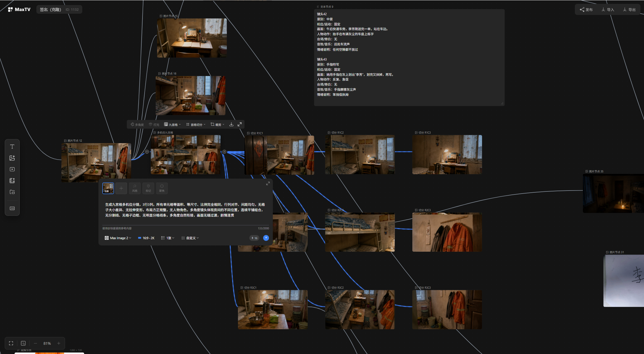Screen dimensions: 644x354
Task: Zoom out canvas with minus
Action: point(35,343)
